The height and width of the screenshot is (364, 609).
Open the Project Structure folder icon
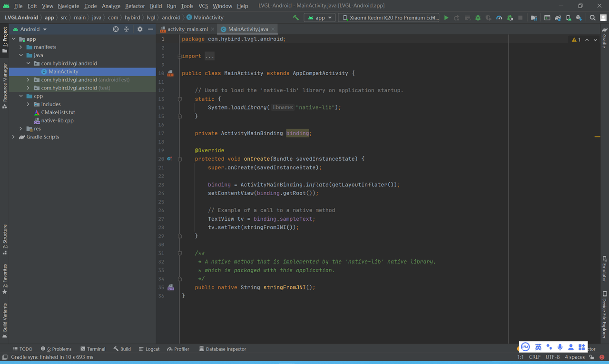[x=534, y=18]
